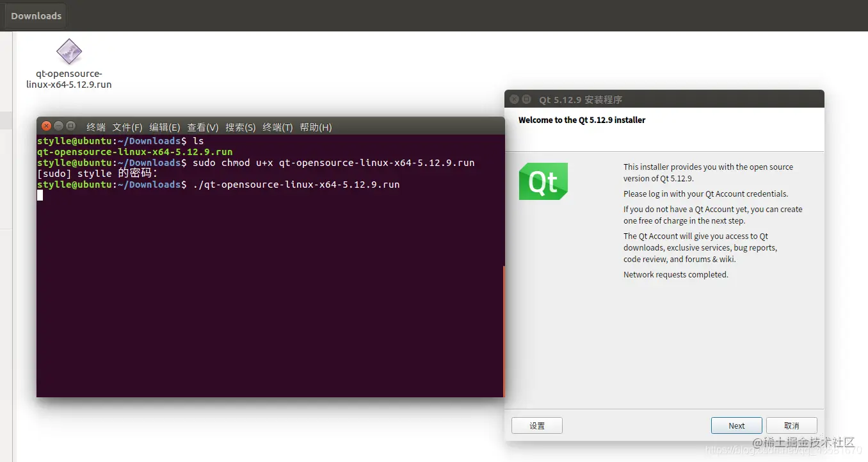Open the 帮助(H) menu in terminal

click(x=316, y=127)
